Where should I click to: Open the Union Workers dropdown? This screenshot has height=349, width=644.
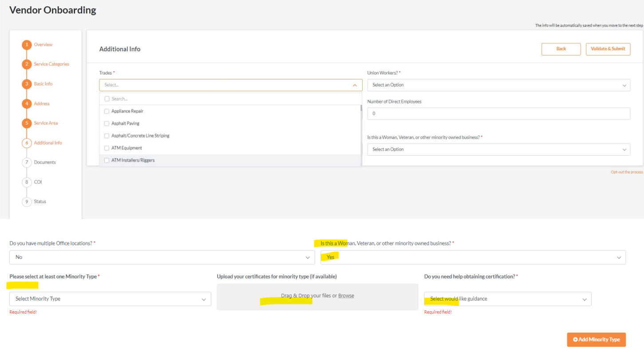click(498, 85)
